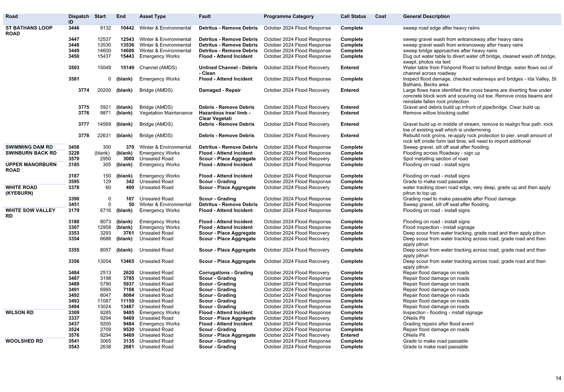Click the End column header
564x392 pixels.
[120, 16]
